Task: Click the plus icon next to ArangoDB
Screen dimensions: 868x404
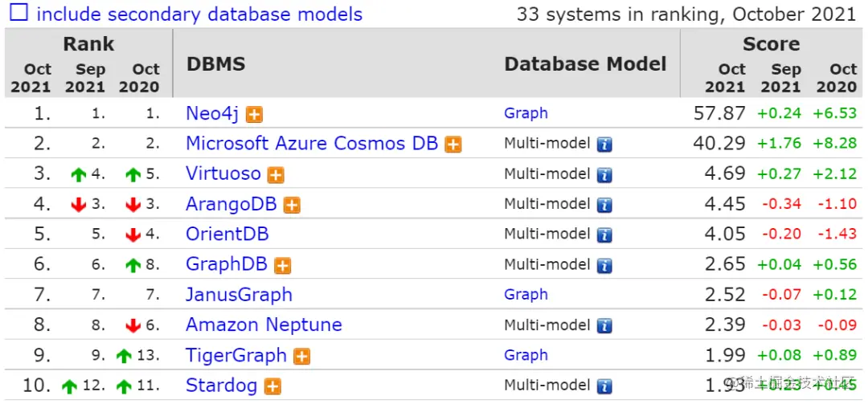Action: tap(292, 206)
